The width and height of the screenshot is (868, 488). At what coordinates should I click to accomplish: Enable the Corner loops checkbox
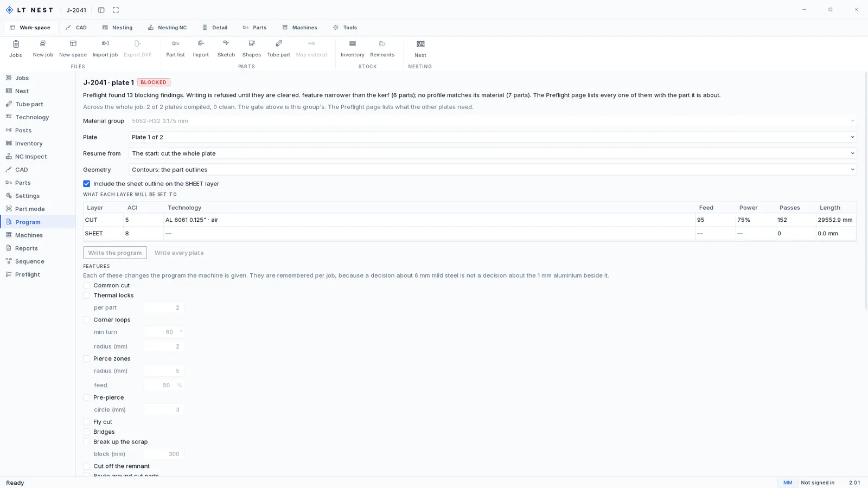87,320
